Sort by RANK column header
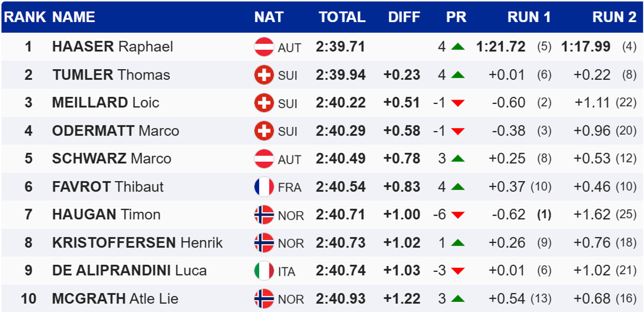Viewport: 644px width, 312px height. click(25, 17)
